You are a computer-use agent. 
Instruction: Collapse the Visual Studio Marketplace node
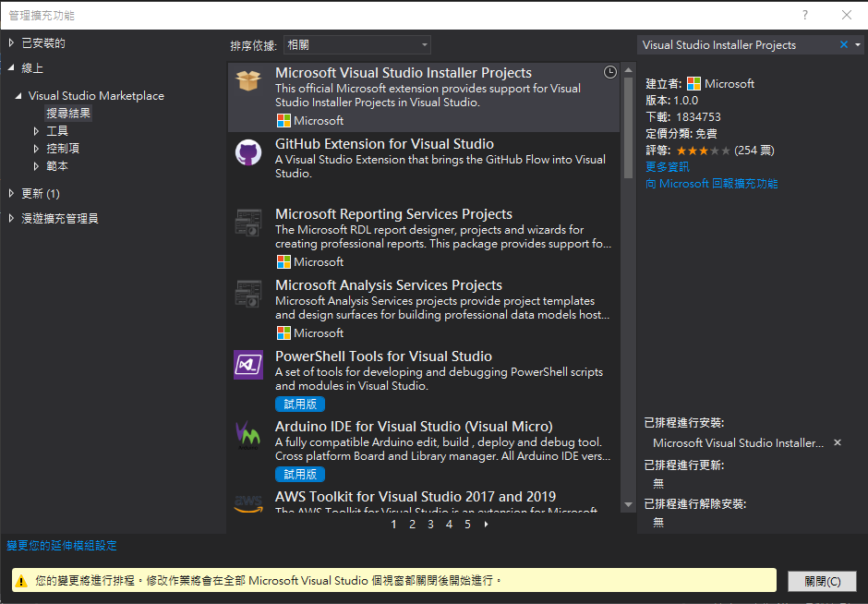point(18,95)
